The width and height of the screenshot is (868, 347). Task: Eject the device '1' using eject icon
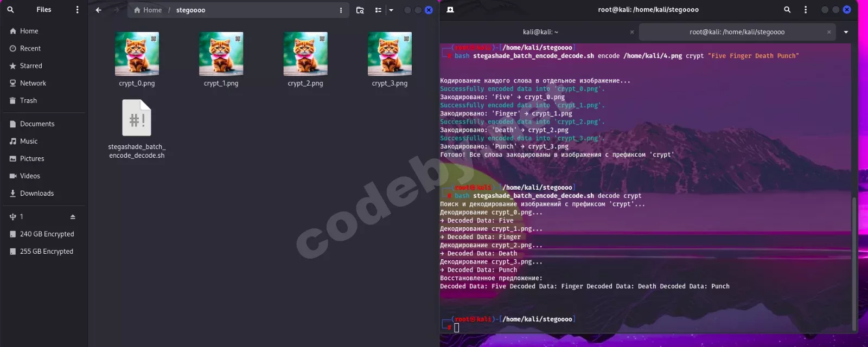73,217
